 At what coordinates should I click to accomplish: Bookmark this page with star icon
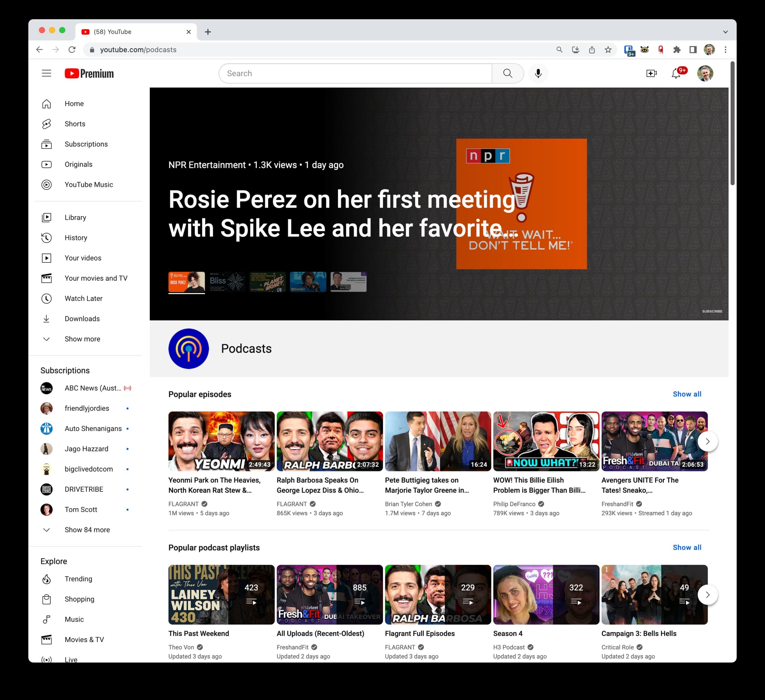click(608, 50)
